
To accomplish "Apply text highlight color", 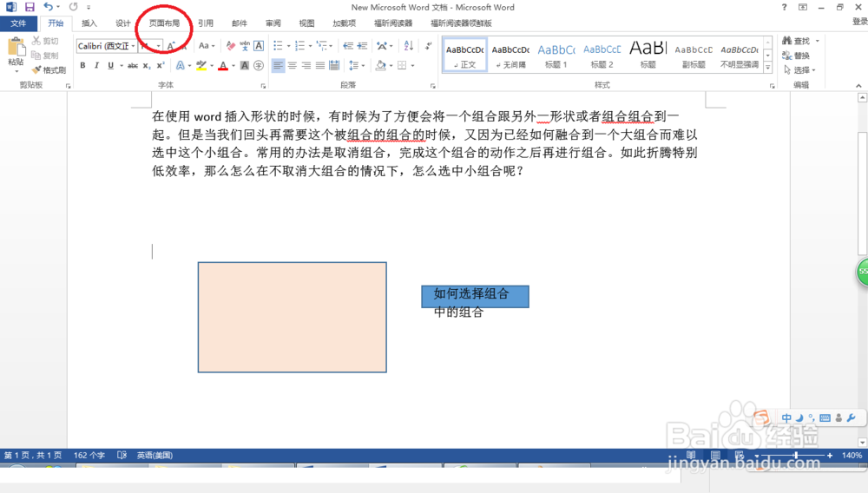I will [x=201, y=65].
